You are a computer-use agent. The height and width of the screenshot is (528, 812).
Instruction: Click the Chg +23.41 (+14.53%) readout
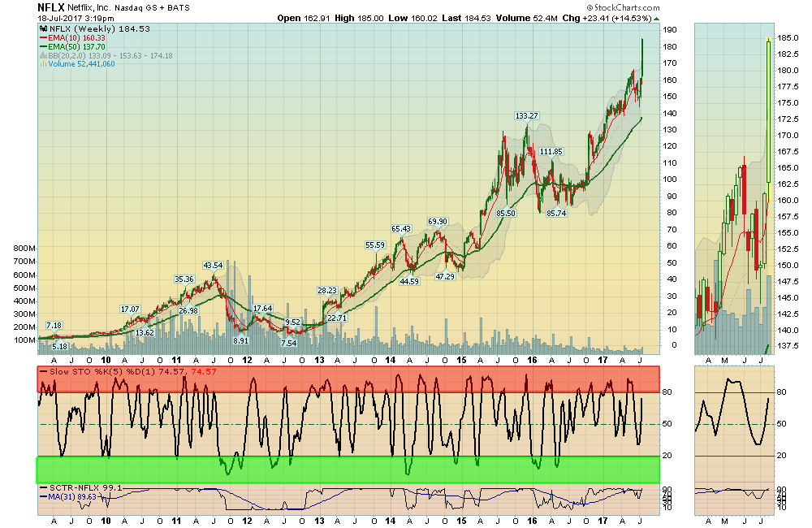pos(607,18)
